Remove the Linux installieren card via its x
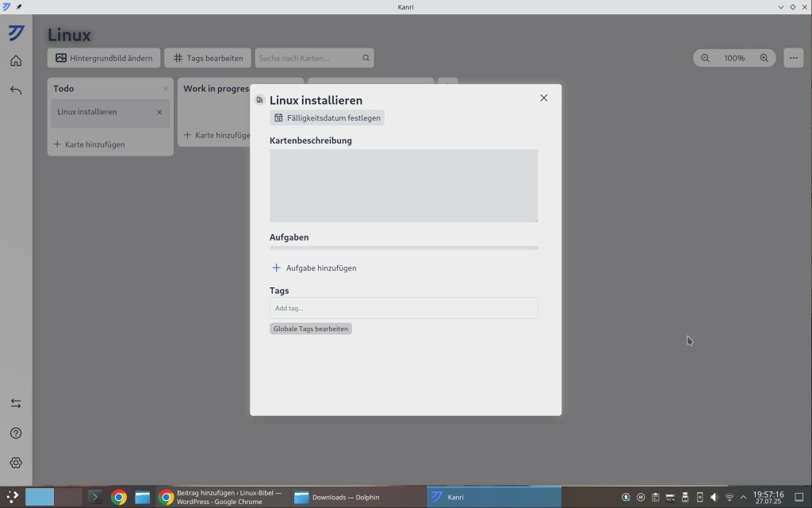Screen dimensions: 812x508 (159, 112)
